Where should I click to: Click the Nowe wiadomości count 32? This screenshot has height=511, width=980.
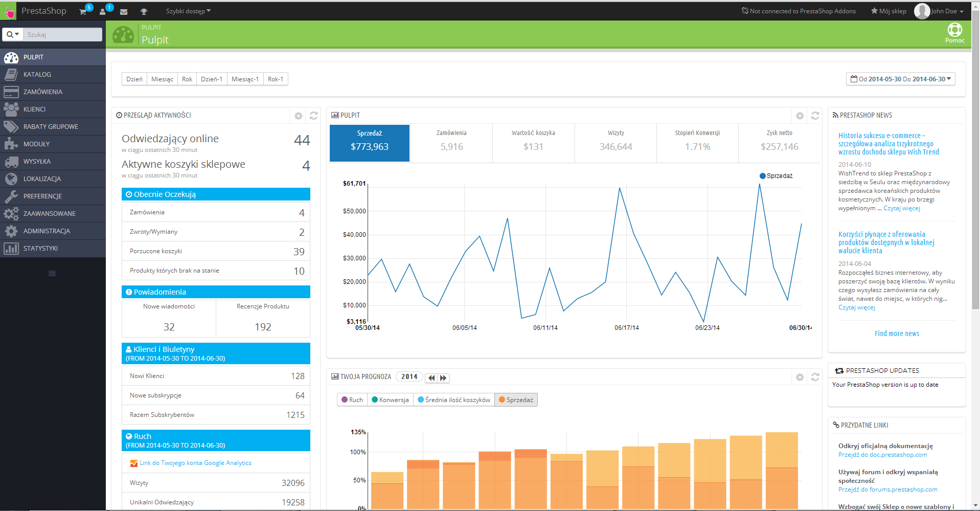click(169, 327)
